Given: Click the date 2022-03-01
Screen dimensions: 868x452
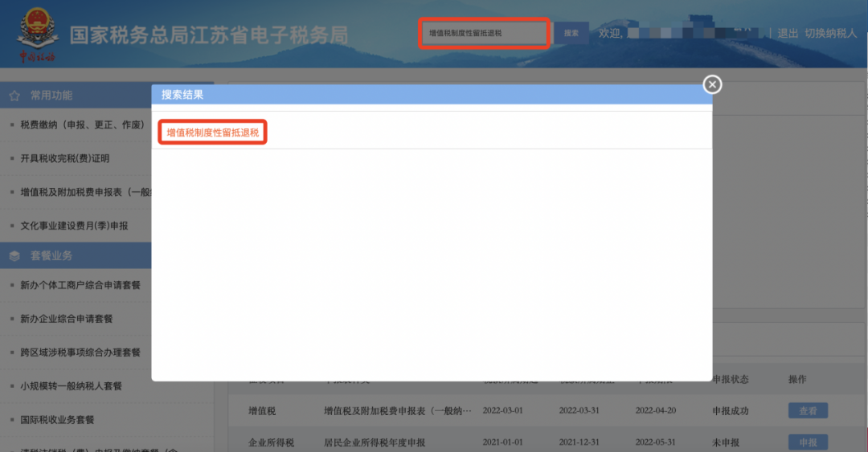Looking at the screenshot, I should [x=502, y=410].
